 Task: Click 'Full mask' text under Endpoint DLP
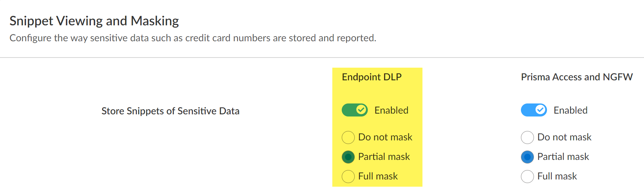[378, 176]
